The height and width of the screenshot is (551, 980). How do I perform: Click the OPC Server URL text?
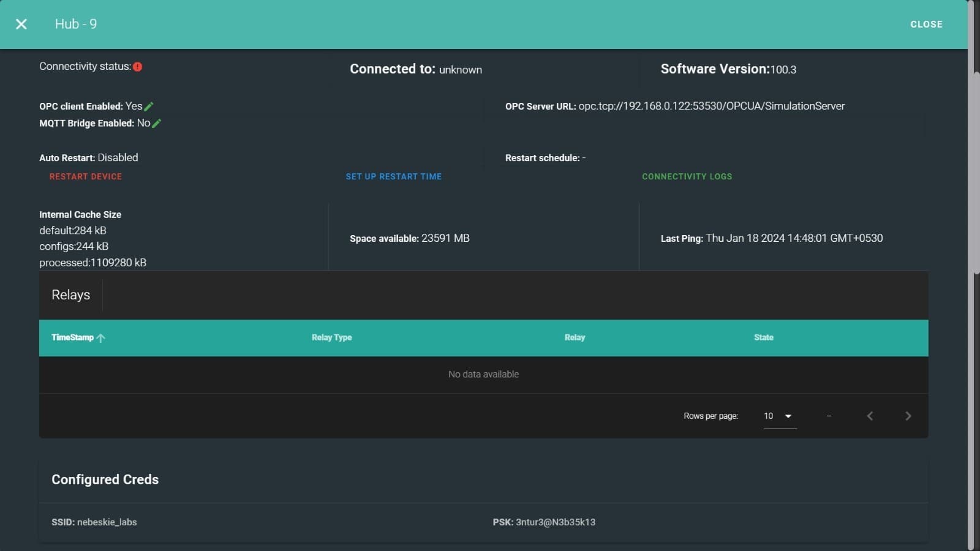point(711,106)
